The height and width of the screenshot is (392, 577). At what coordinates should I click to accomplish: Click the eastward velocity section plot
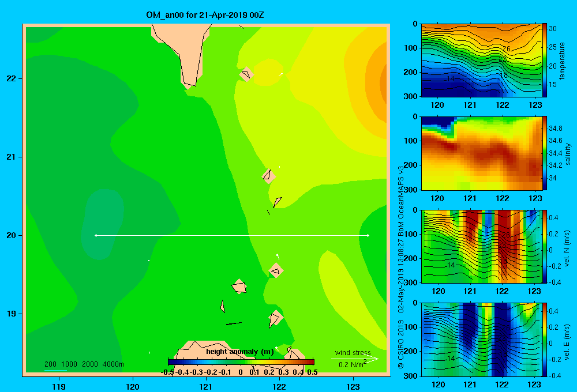point(481,340)
